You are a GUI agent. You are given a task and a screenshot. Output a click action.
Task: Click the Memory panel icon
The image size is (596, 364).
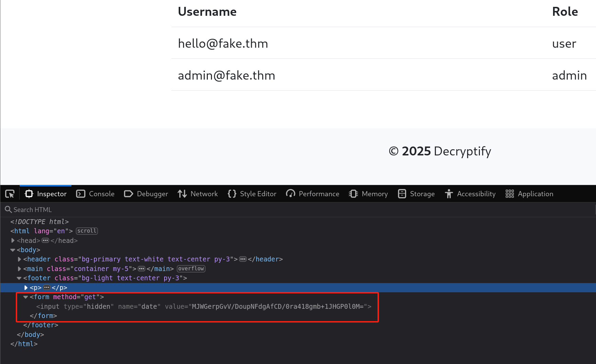[x=353, y=193]
